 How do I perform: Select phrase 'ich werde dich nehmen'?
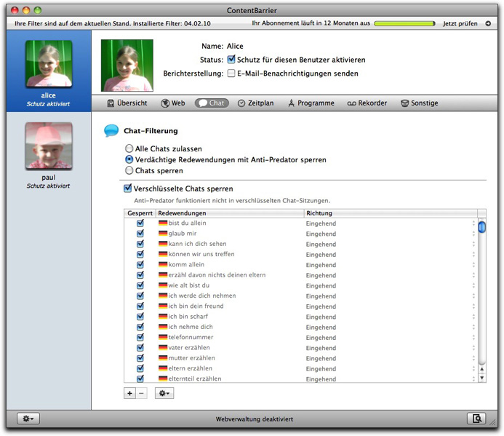coord(202,296)
